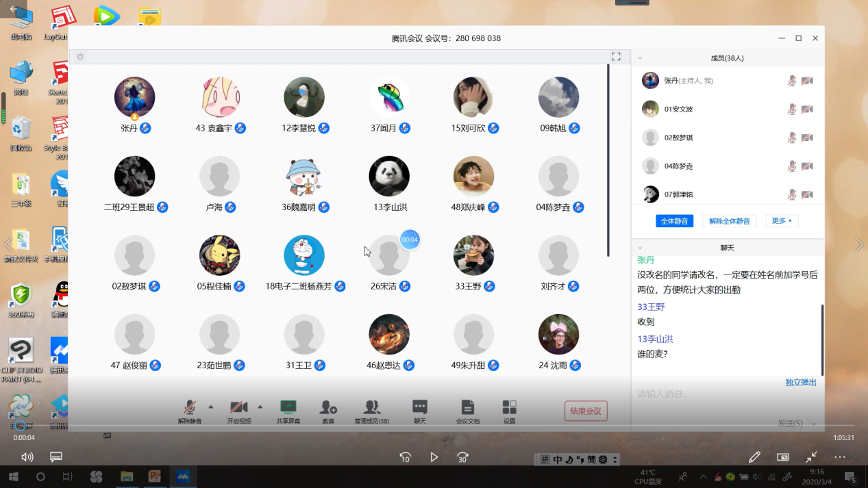Image resolution: width=868 pixels, height=488 pixels.
Task: Open the 回收站 recycle bin icon
Action: pyautogui.click(x=21, y=133)
